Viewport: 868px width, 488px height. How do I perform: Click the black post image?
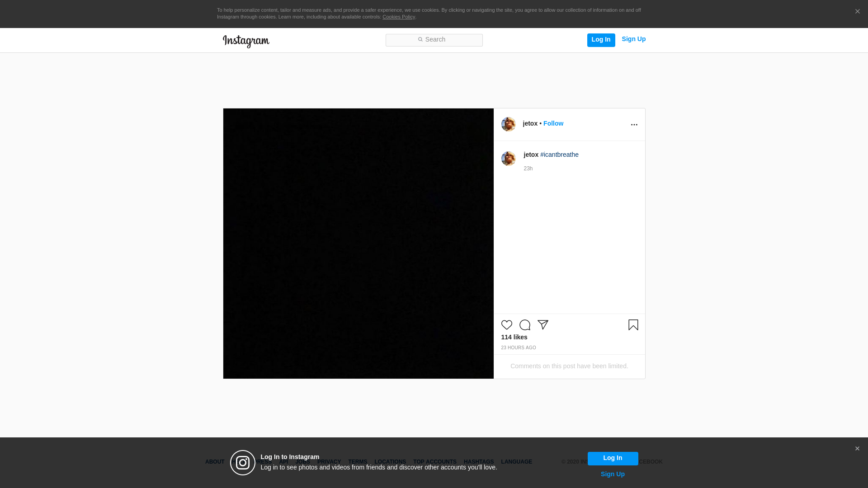[x=359, y=244]
